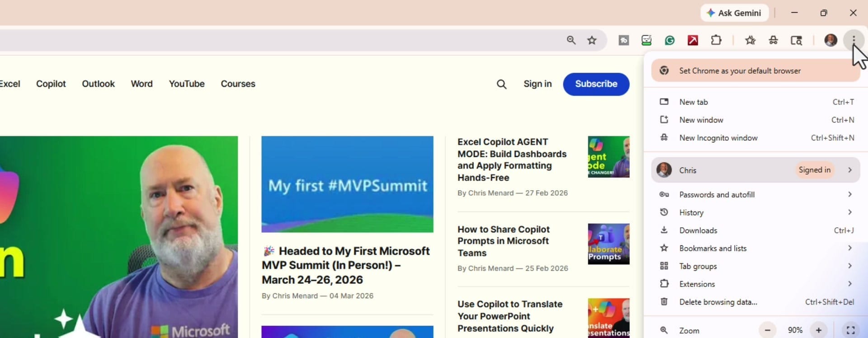Open the zoom magnifier icon in address bar
The width and height of the screenshot is (868, 338).
(571, 40)
